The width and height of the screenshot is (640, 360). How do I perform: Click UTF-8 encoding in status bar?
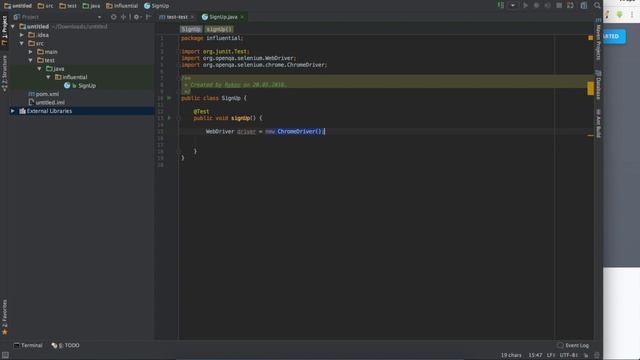[x=570, y=356]
